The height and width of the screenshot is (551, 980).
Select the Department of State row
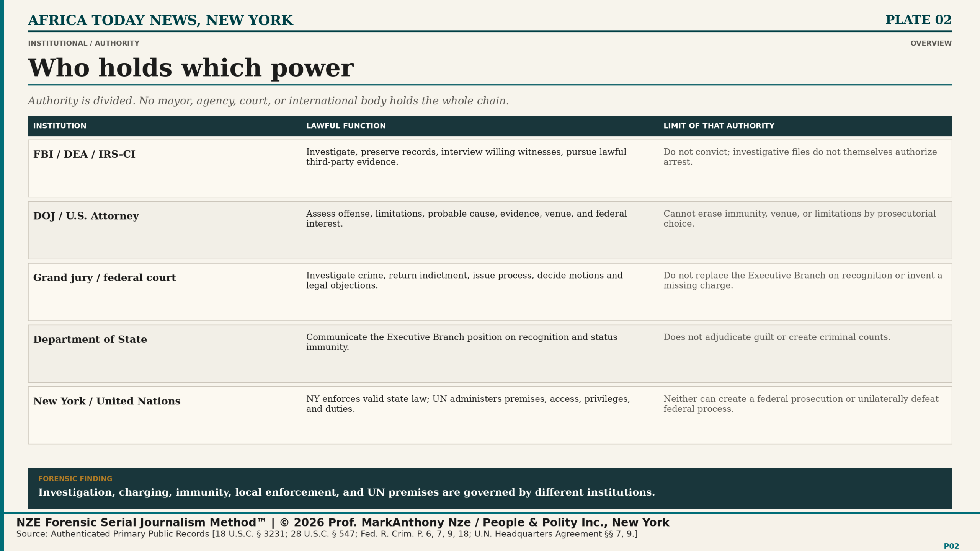tap(490, 354)
